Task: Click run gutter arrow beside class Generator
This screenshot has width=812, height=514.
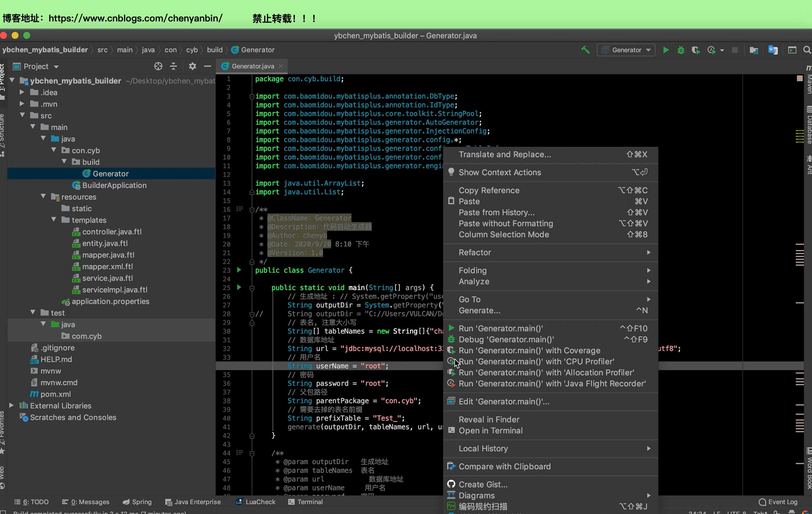Action: pos(239,270)
